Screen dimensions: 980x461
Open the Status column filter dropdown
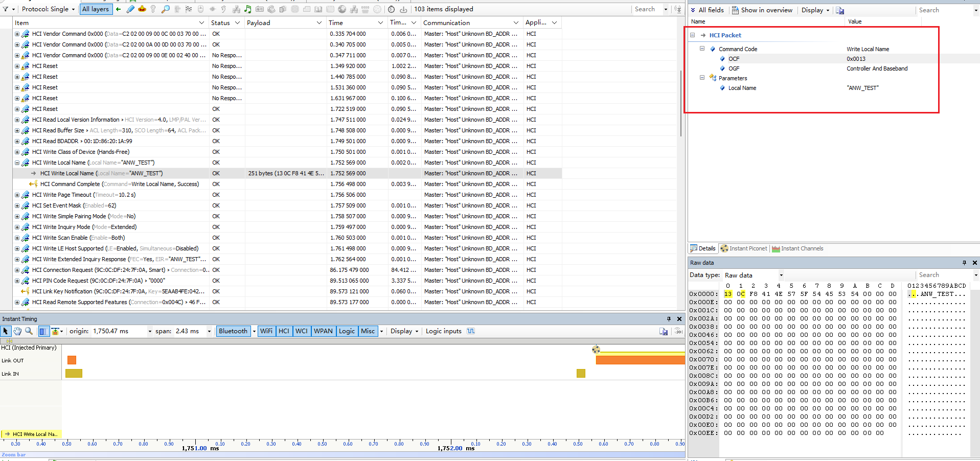coord(237,23)
